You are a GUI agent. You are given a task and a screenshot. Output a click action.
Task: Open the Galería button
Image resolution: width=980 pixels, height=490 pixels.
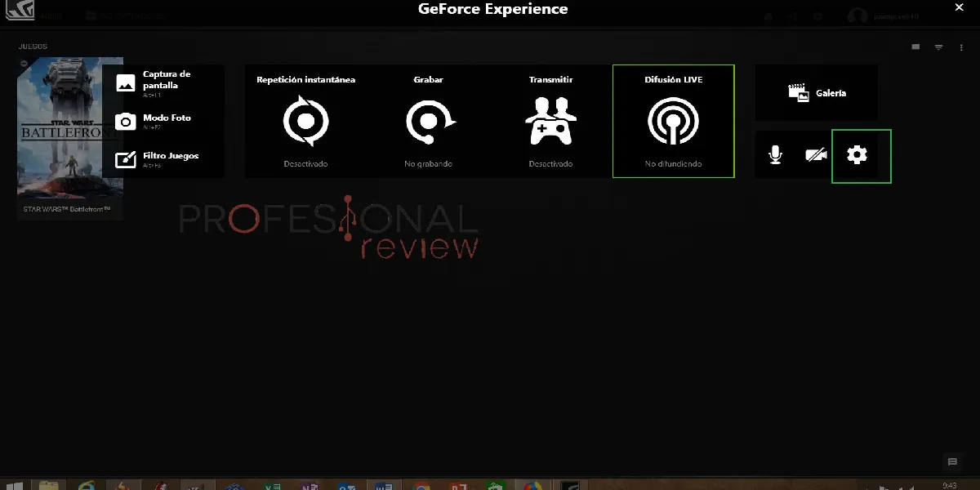(817, 93)
